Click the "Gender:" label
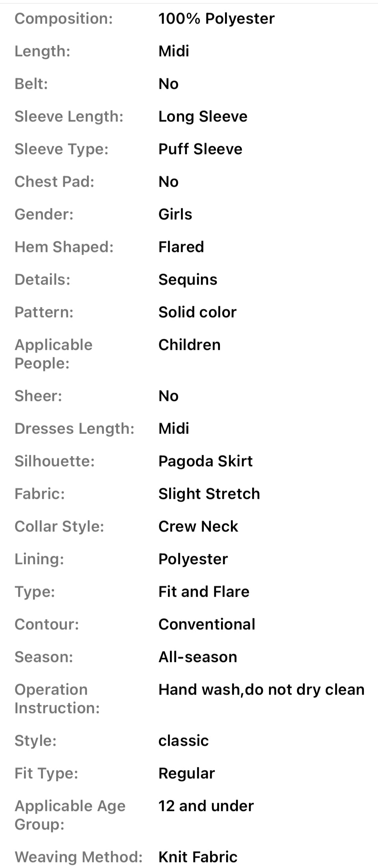Image resolution: width=378 pixels, height=868 pixels. click(x=44, y=214)
